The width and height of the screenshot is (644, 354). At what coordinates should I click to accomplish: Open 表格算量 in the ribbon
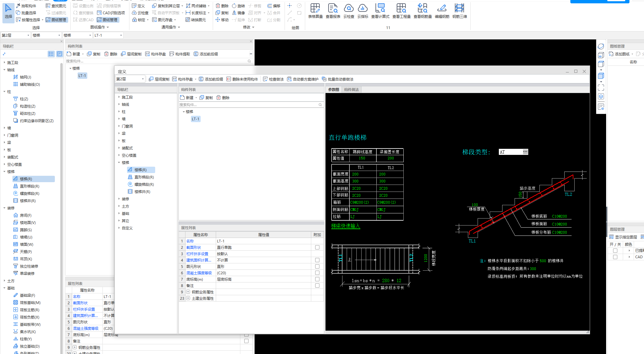click(315, 11)
